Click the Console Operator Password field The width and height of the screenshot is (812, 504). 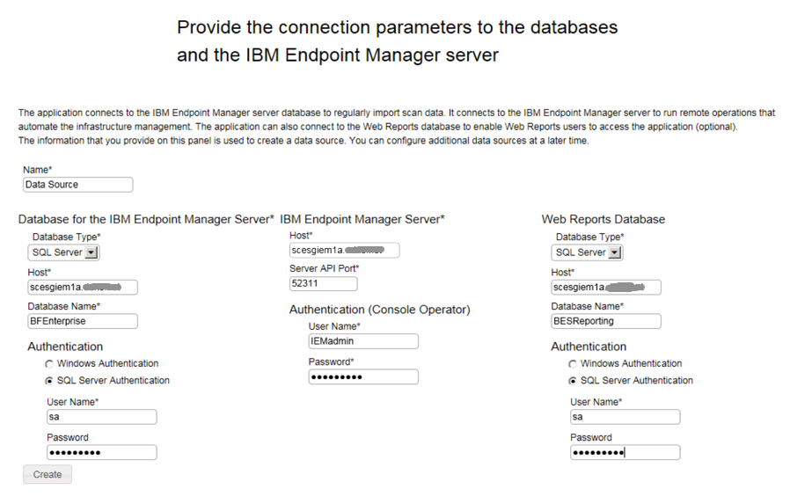pos(362,376)
